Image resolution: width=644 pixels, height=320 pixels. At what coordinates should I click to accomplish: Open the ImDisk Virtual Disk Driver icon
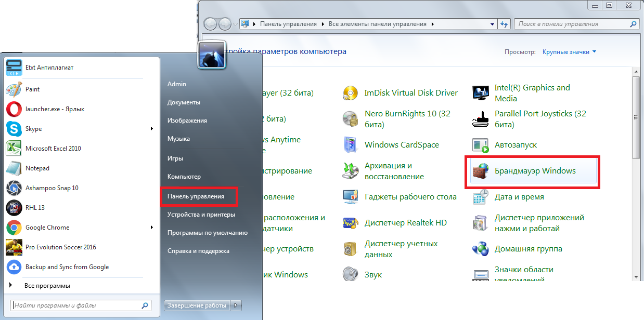click(x=351, y=93)
